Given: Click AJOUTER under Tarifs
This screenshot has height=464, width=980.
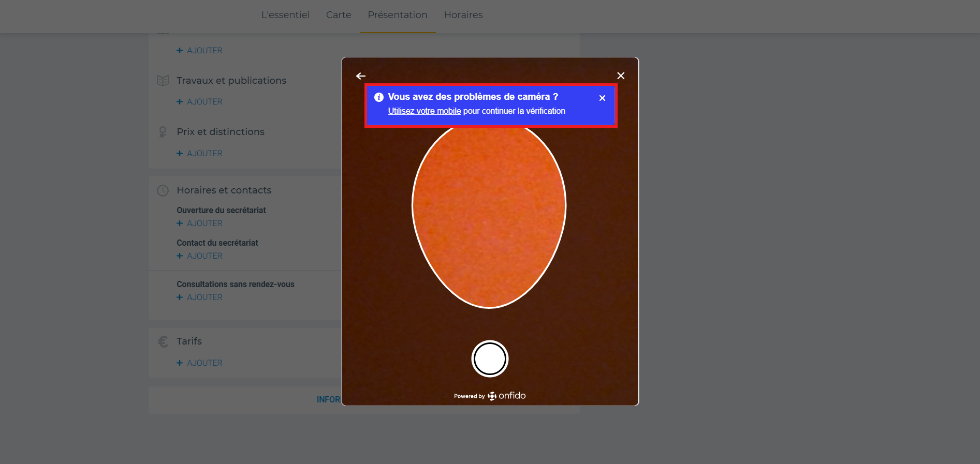Looking at the screenshot, I should point(199,363).
